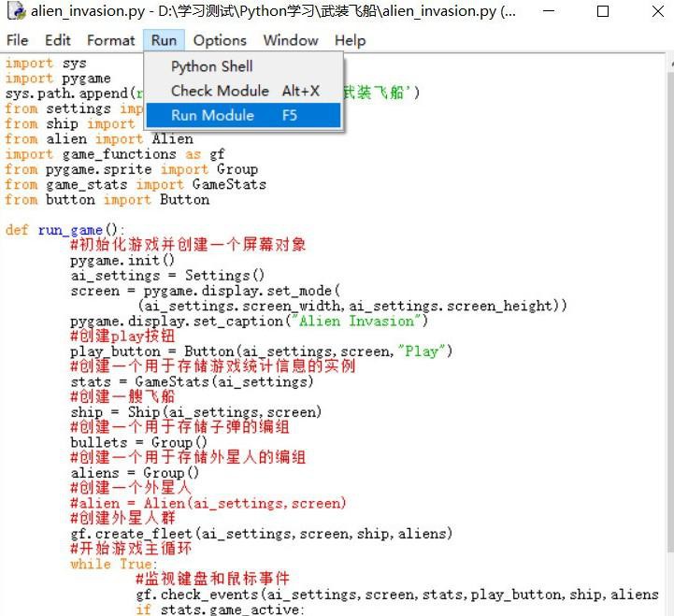Click 'from game_stats import GameStats' line
This screenshot has height=616, width=674.
[136, 184]
